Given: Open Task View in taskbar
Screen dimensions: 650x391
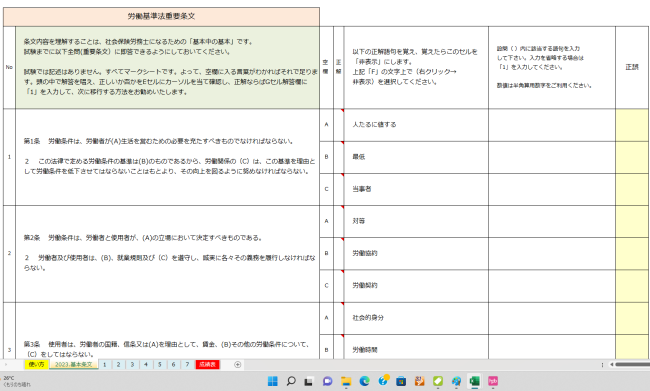Looking at the screenshot, I should coord(309,381).
